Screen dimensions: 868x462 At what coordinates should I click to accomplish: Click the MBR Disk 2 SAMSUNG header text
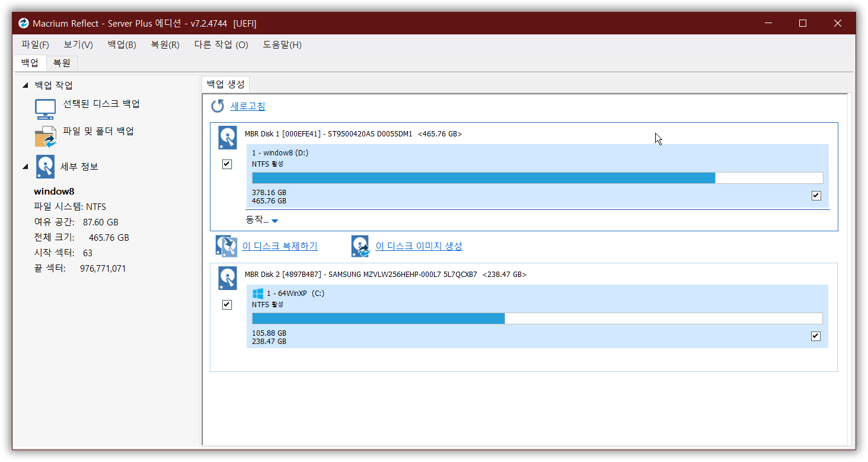tap(385, 275)
